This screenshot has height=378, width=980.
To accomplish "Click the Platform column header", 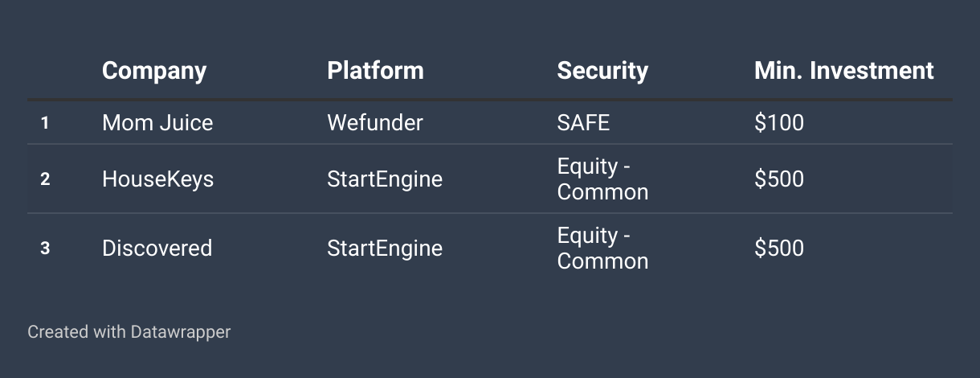I will pos(375,71).
